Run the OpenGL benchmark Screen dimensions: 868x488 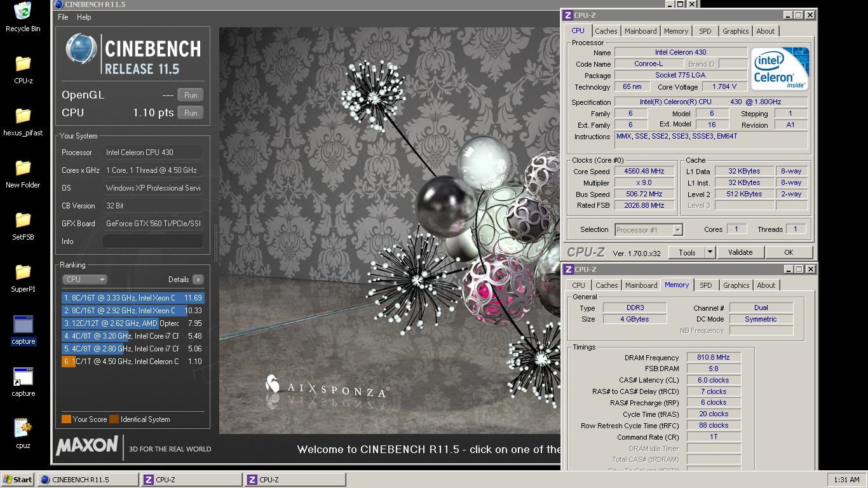191,95
